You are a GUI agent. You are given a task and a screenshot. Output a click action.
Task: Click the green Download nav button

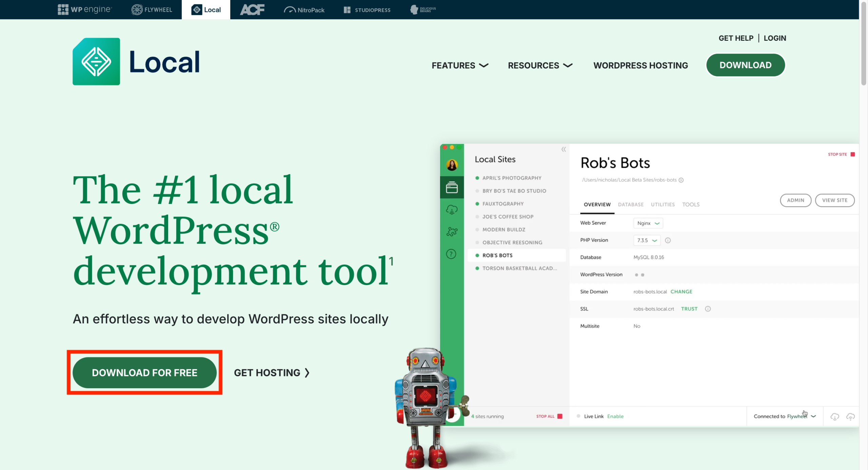[x=745, y=65]
